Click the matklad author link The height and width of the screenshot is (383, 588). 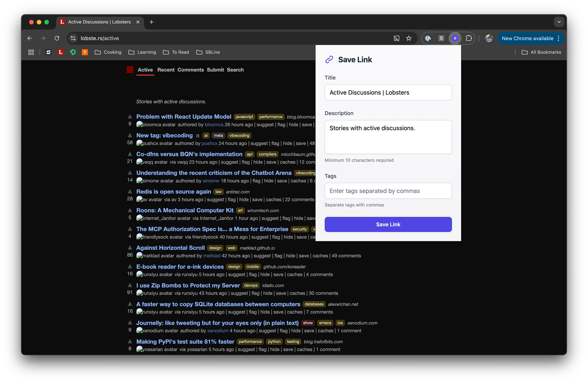tap(211, 256)
